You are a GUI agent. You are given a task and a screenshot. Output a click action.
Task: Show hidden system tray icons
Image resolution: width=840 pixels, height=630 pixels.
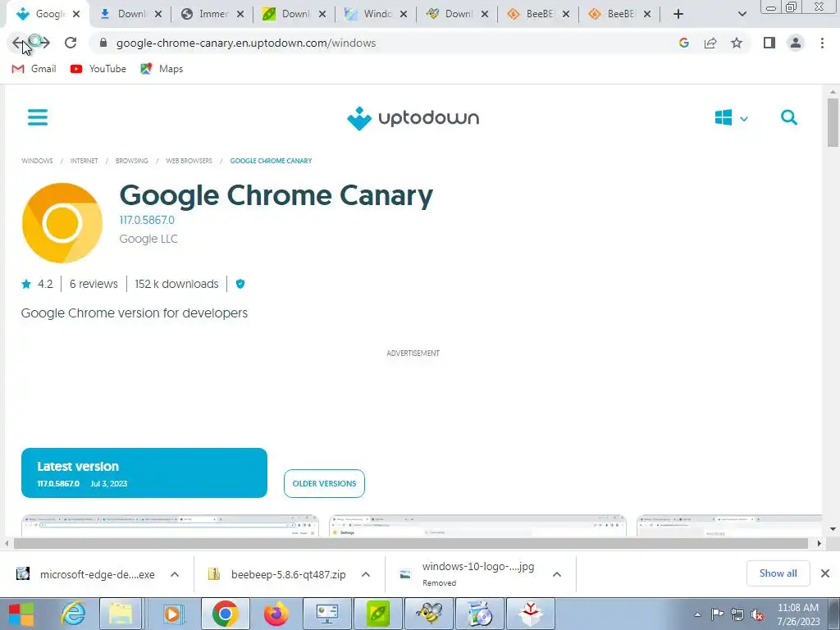coord(697,615)
